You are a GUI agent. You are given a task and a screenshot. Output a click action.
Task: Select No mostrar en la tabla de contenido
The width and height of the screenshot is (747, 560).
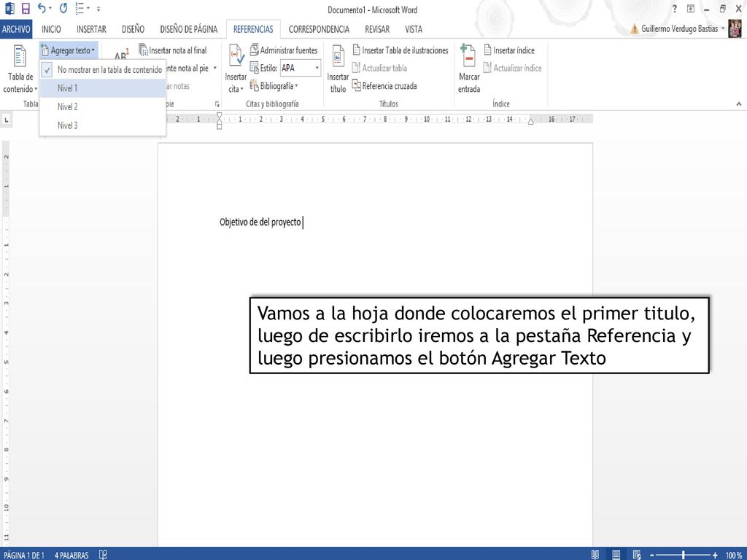(103, 69)
